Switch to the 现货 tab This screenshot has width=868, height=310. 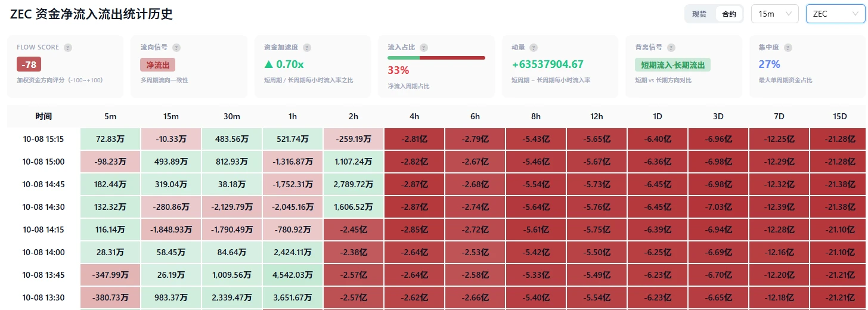point(699,14)
